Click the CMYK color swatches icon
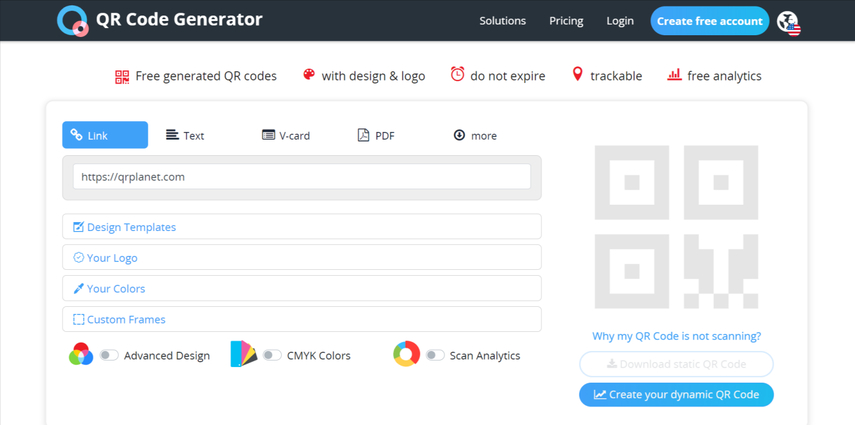 pyautogui.click(x=243, y=354)
